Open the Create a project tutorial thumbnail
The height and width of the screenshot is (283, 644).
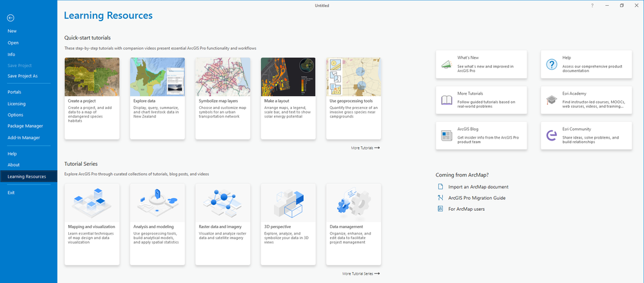click(x=92, y=77)
